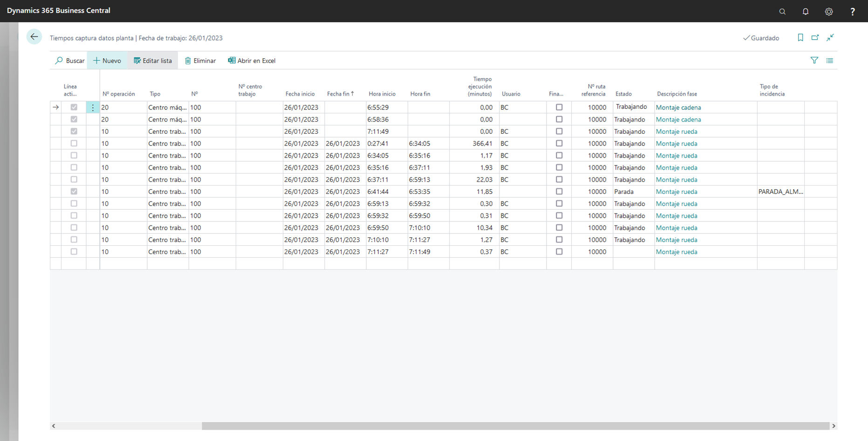This screenshot has width=868, height=441.
Task: Click the Guardado saved status indicator
Action: (761, 38)
